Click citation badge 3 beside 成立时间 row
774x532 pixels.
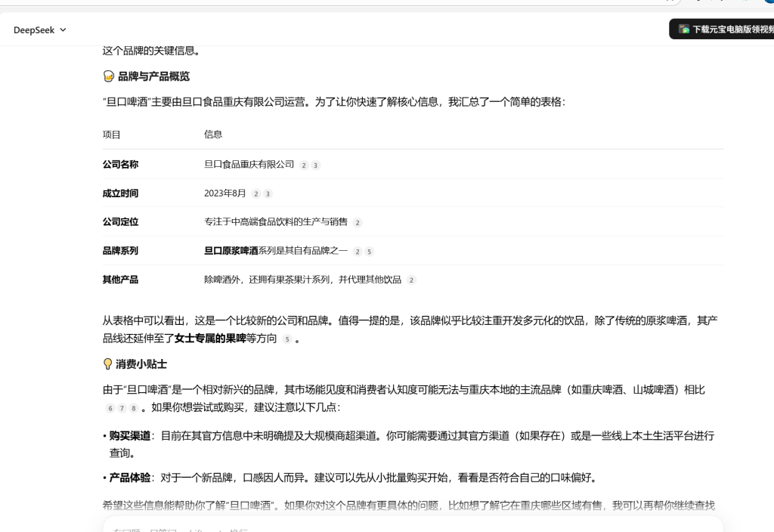coord(269,193)
